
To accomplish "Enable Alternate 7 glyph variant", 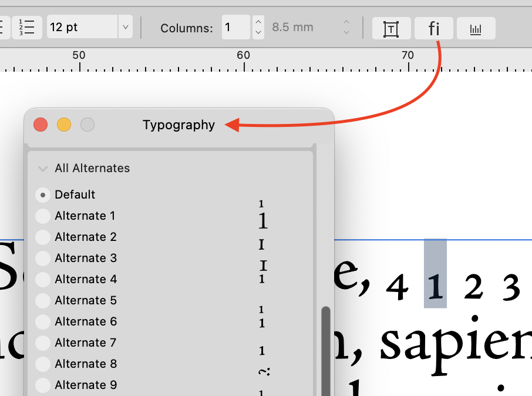I will tap(42, 343).
